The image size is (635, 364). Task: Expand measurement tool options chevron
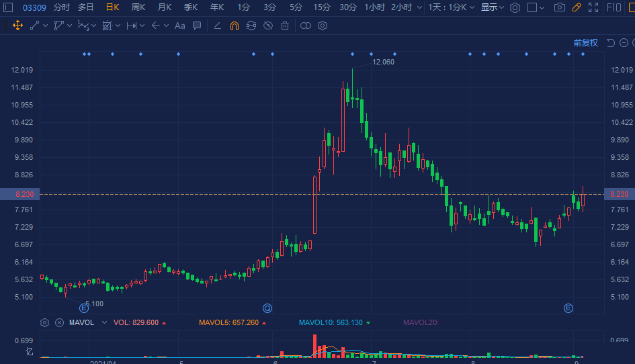pyautogui.click(x=118, y=26)
